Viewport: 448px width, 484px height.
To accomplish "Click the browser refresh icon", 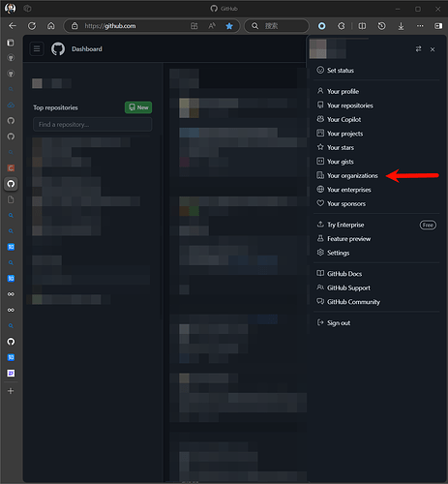I will (32, 26).
